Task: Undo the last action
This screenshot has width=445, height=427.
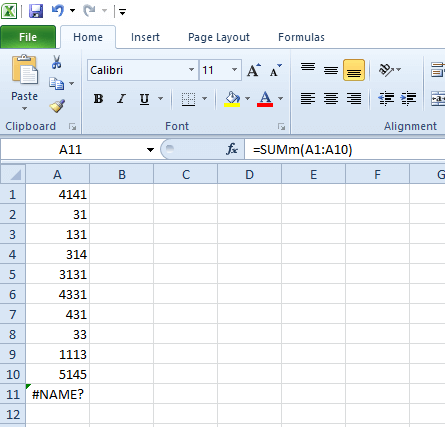Action: [58, 11]
